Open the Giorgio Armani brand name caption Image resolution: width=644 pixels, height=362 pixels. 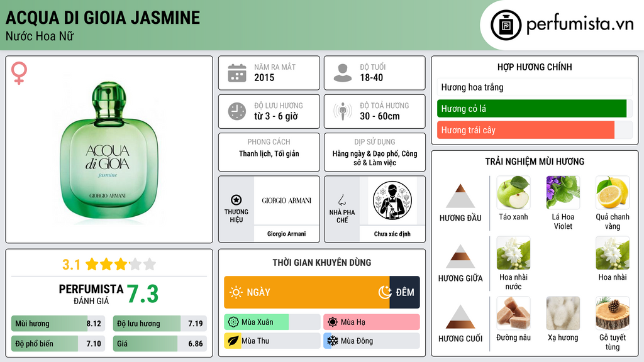287,234
